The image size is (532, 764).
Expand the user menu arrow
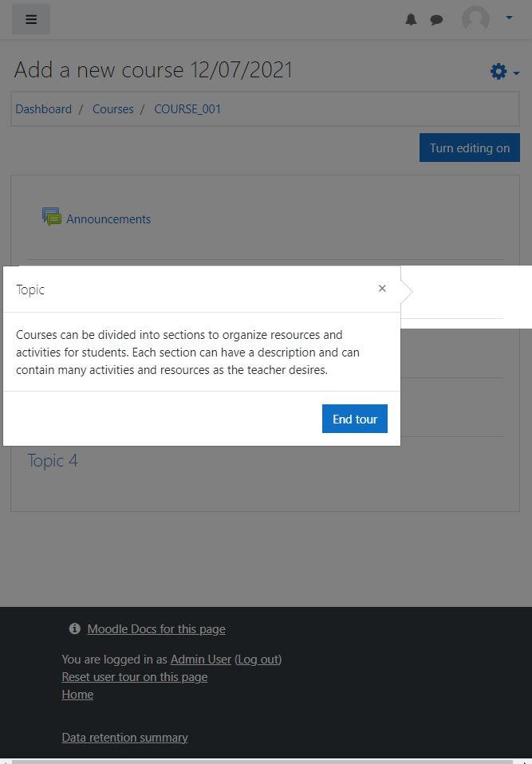click(x=509, y=18)
